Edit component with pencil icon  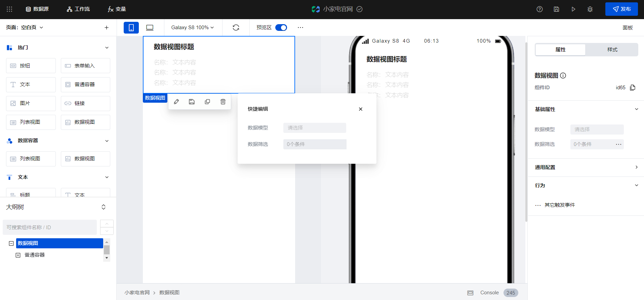tap(176, 102)
